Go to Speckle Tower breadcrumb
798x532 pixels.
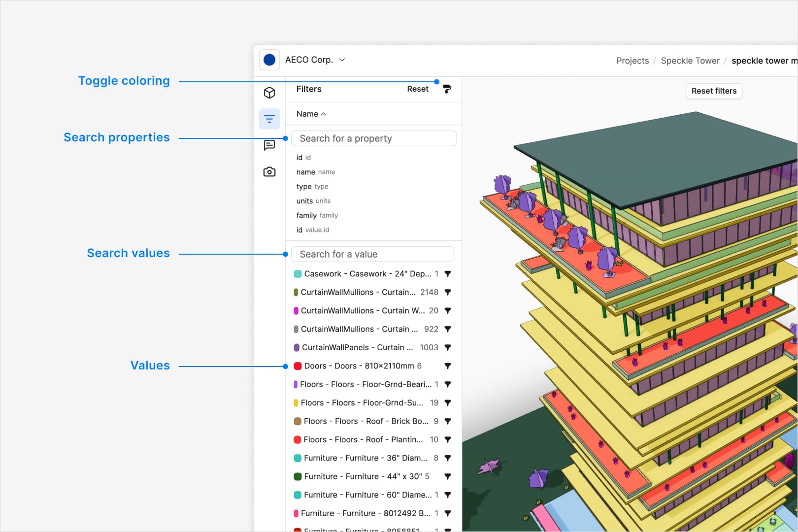[690, 61]
